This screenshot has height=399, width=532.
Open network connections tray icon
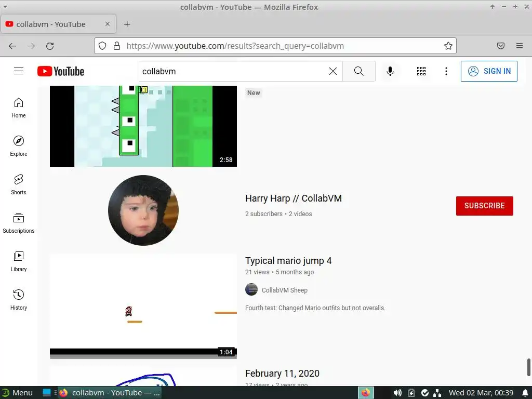click(437, 393)
